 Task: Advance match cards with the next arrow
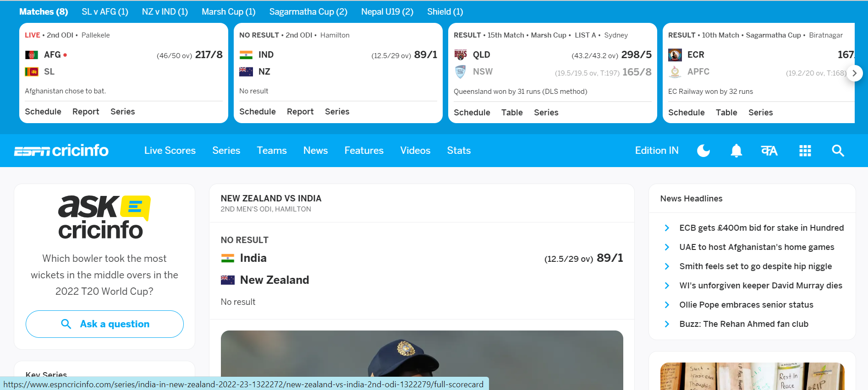click(x=855, y=73)
